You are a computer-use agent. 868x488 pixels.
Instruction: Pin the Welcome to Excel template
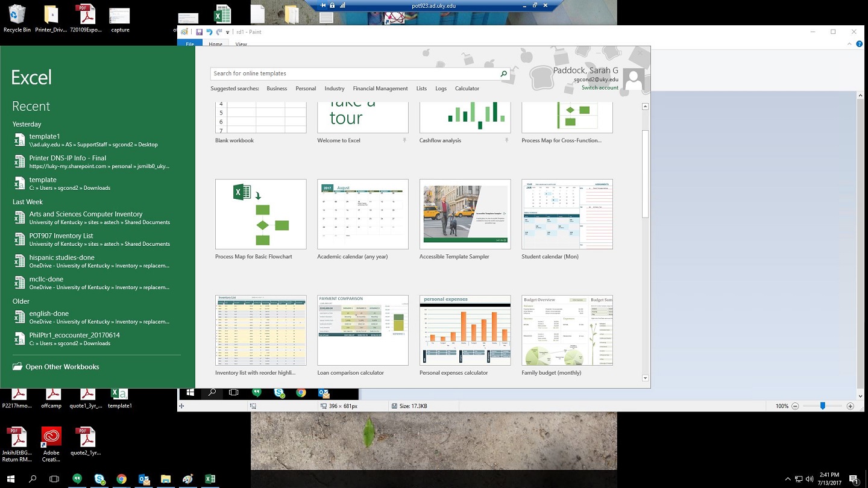click(x=404, y=140)
